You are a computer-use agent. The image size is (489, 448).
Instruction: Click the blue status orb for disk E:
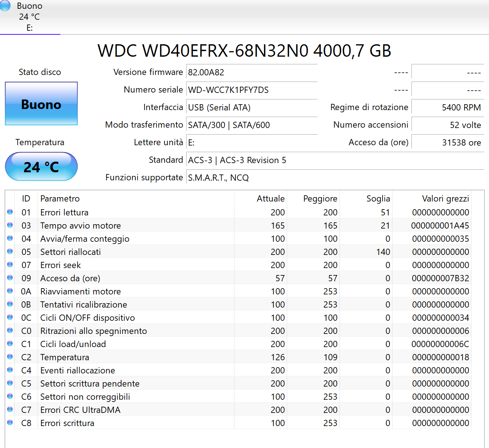[5, 5]
